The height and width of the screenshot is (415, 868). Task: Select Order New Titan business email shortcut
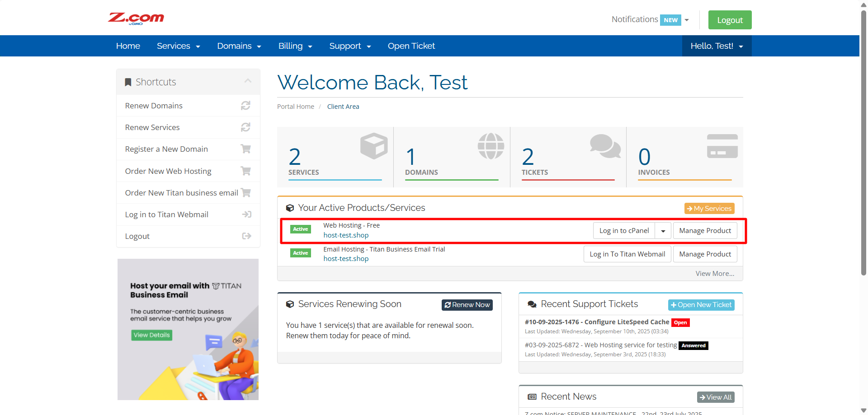188,193
